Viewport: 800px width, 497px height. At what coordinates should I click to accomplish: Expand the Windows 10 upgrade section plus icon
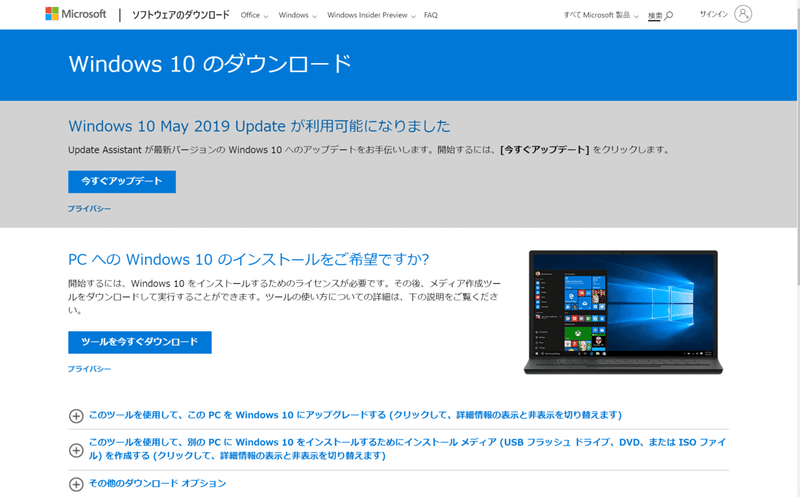76,416
